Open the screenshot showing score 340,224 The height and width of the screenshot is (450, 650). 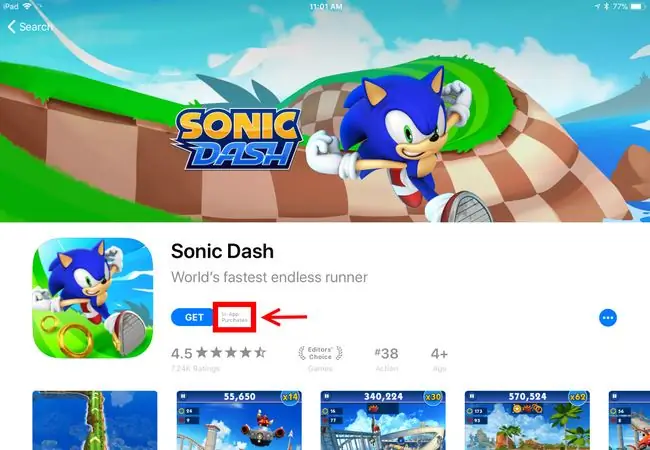383,420
